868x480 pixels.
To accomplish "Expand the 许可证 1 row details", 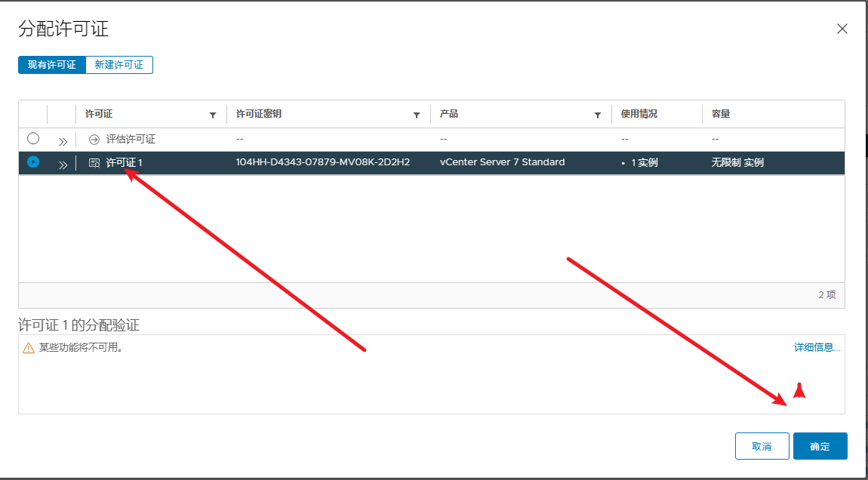I will tap(63, 163).
